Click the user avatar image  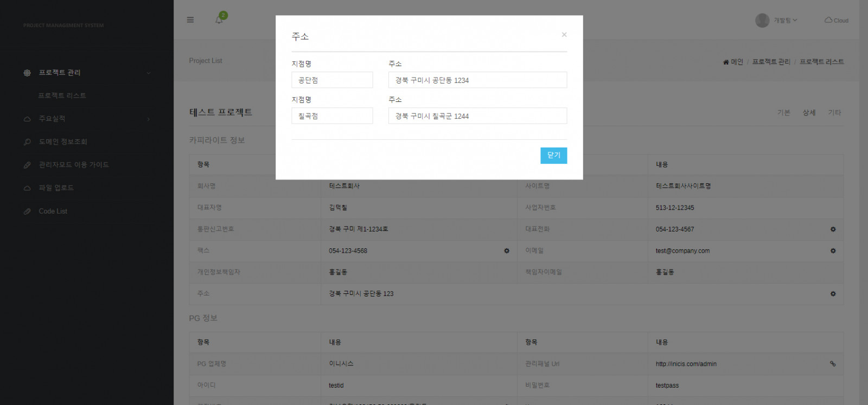(762, 21)
